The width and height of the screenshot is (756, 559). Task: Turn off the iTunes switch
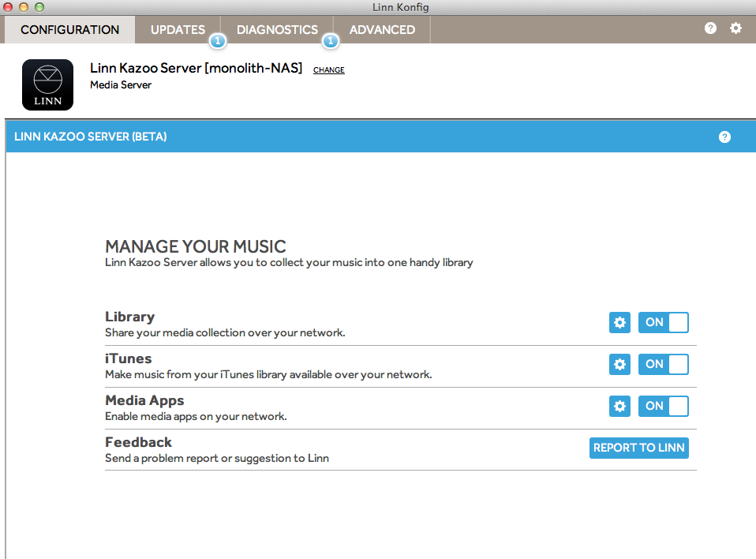pyautogui.click(x=664, y=364)
